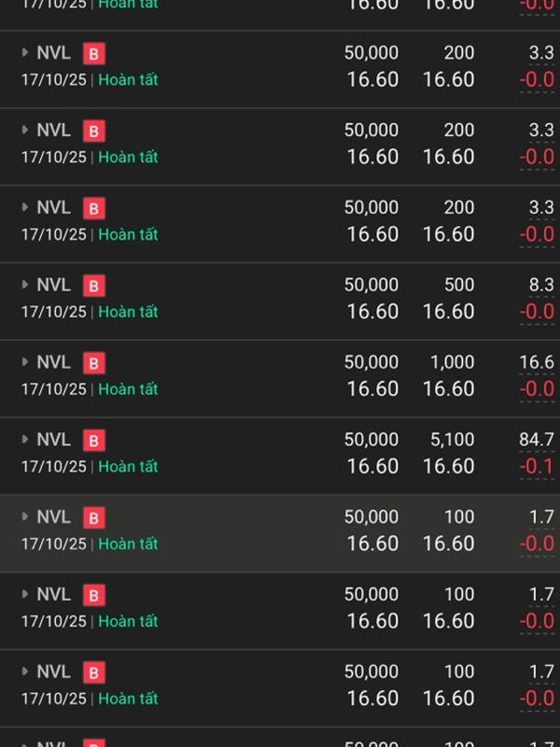Click the B badge in the highlighted NVL row
The height and width of the screenshot is (747, 560).
(93, 518)
